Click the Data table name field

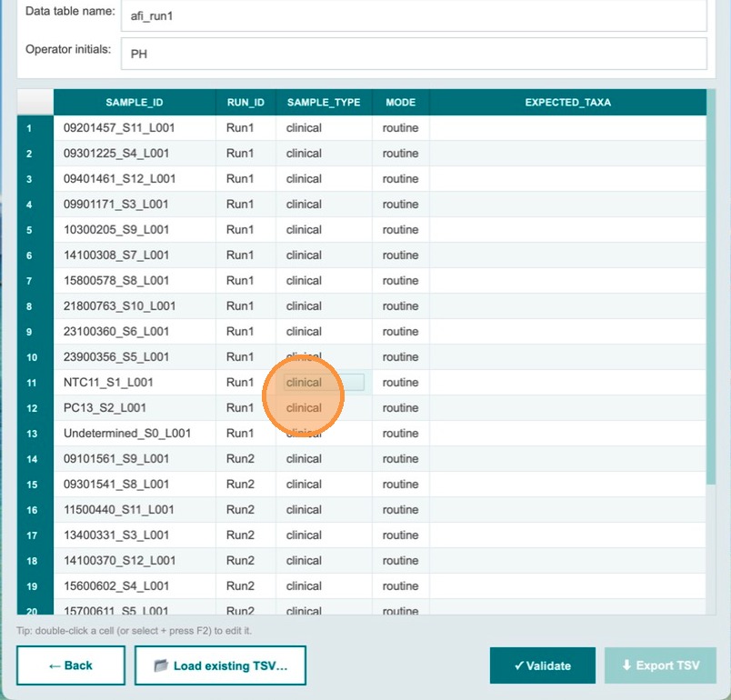[x=414, y=15]
